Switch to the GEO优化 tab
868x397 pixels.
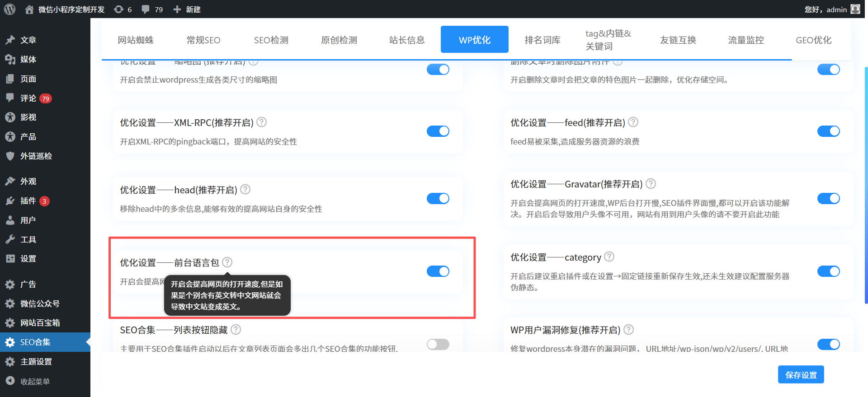pyautogui.click(x=814, y=40)
